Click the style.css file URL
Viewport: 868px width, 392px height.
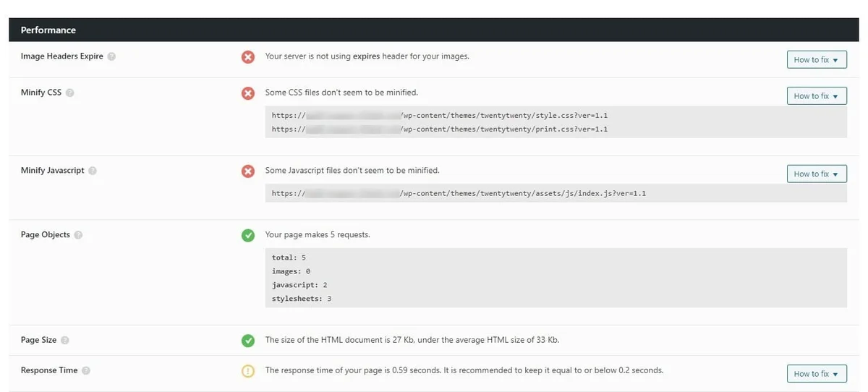click(x=439, y=115)
